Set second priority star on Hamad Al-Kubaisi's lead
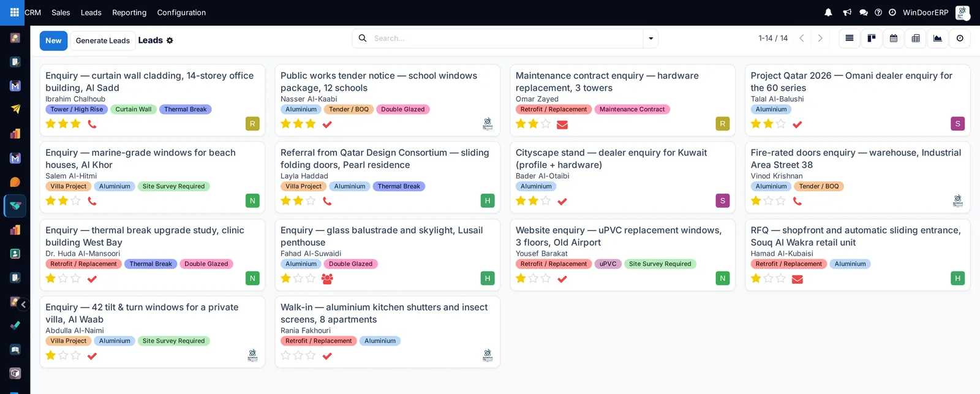980x394 pixels. coord(769,278)
